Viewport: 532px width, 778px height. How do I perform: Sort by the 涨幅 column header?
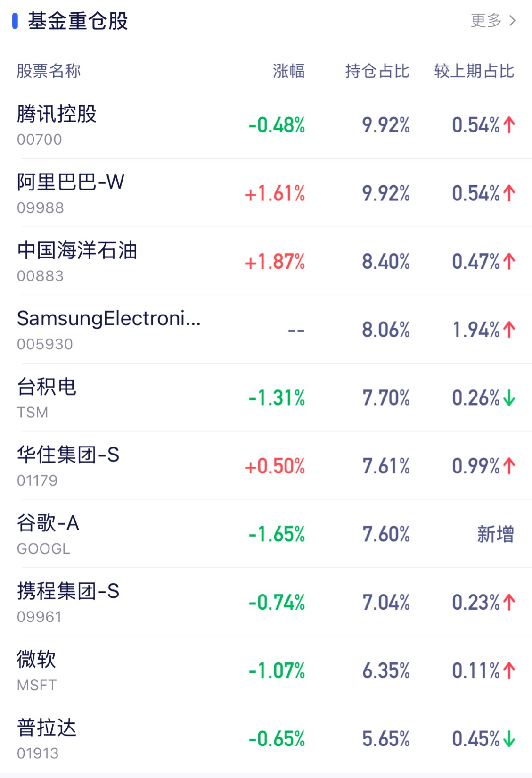coord(288,71)
